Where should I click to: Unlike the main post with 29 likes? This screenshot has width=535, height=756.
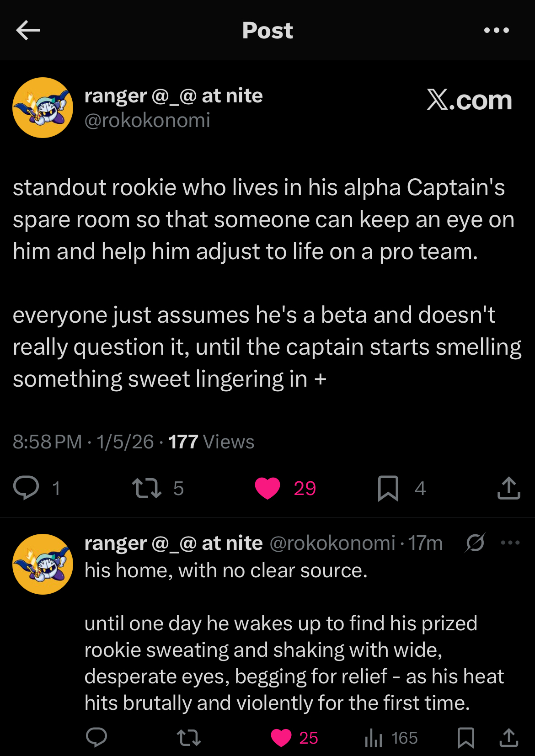point(267,488)
